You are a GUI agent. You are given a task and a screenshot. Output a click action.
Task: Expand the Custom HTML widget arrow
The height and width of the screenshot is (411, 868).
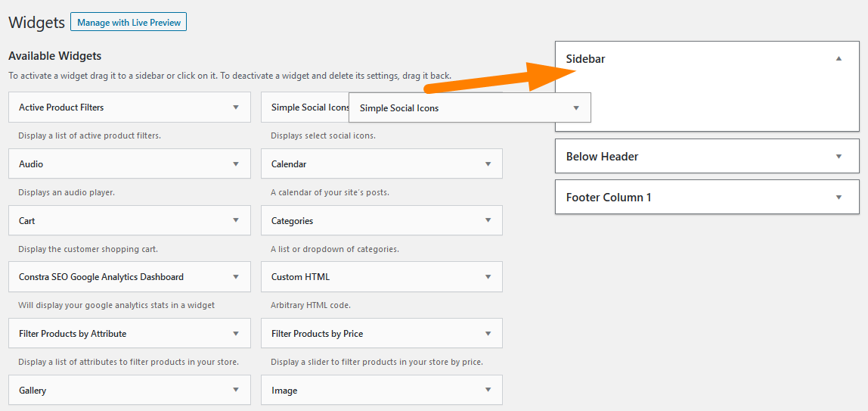coord(488,276)
